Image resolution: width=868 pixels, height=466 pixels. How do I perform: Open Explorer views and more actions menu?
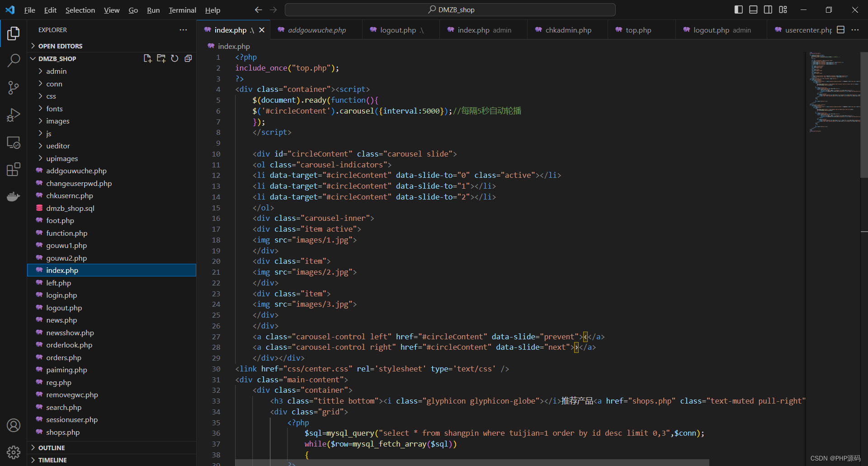tap(183, 30)
